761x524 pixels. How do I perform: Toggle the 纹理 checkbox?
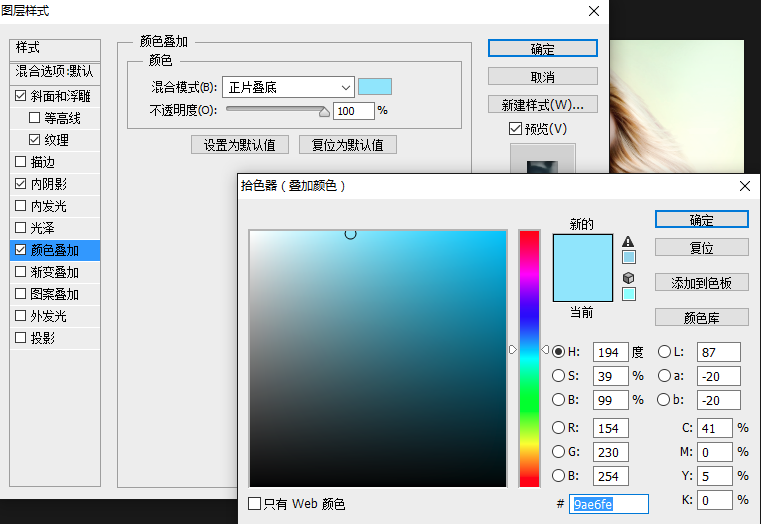[x=34, y=140]
